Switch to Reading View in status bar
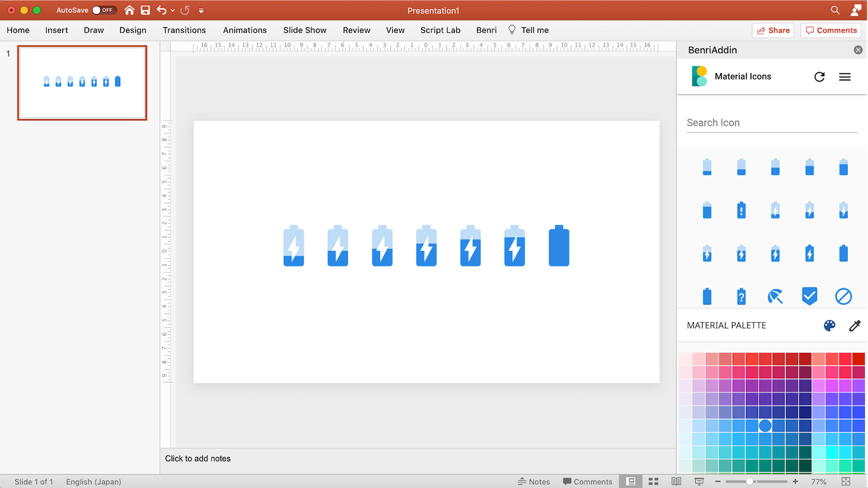This screenshot has width=868, height=488. tap(676, 482)
